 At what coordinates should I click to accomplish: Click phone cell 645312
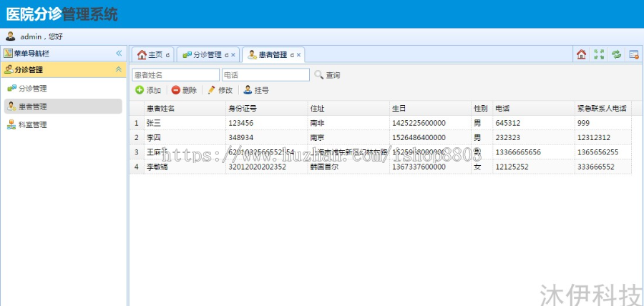coord(534,123)
